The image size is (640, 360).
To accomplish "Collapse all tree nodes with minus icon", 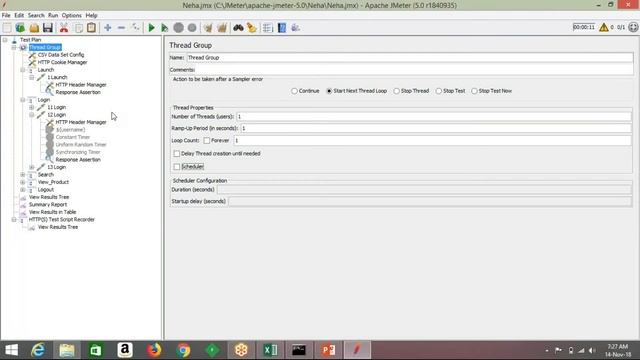I will [x=121, y=28].
